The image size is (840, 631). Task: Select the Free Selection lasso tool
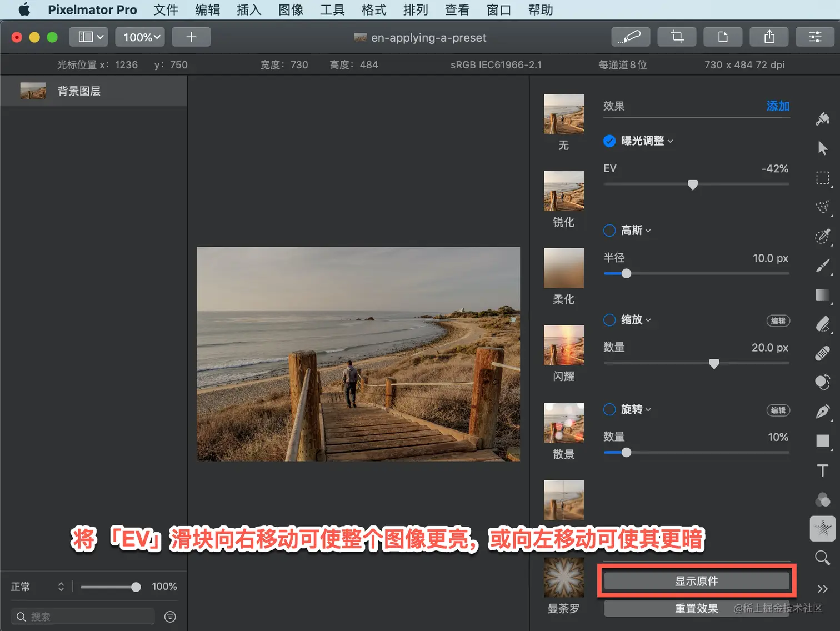coord(823,207)
